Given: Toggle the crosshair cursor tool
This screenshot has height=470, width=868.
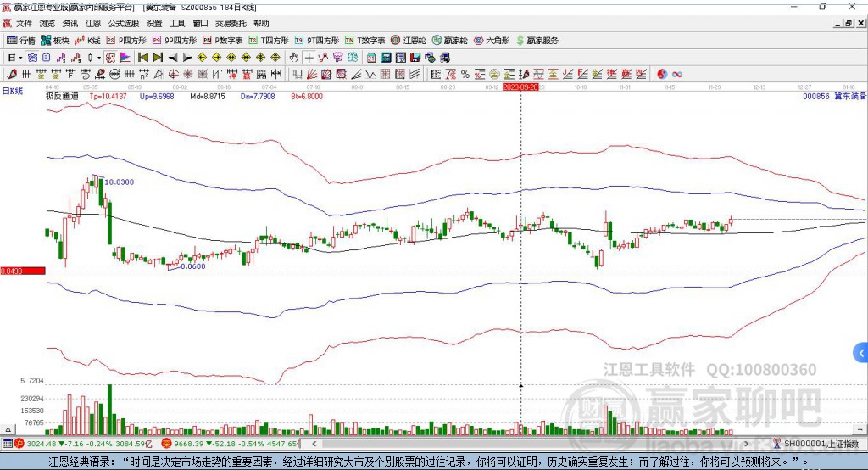Looking at the screenshot, I should pyautogui.click(x=309, y=57).
